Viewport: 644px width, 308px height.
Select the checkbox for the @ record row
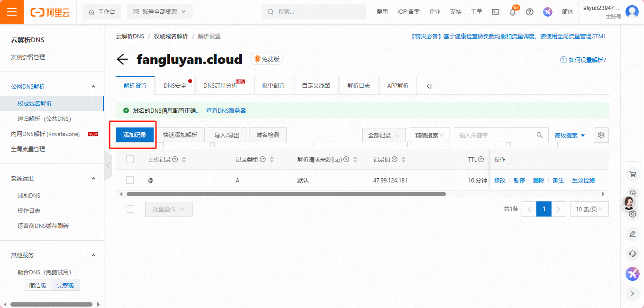coord(130,180)
